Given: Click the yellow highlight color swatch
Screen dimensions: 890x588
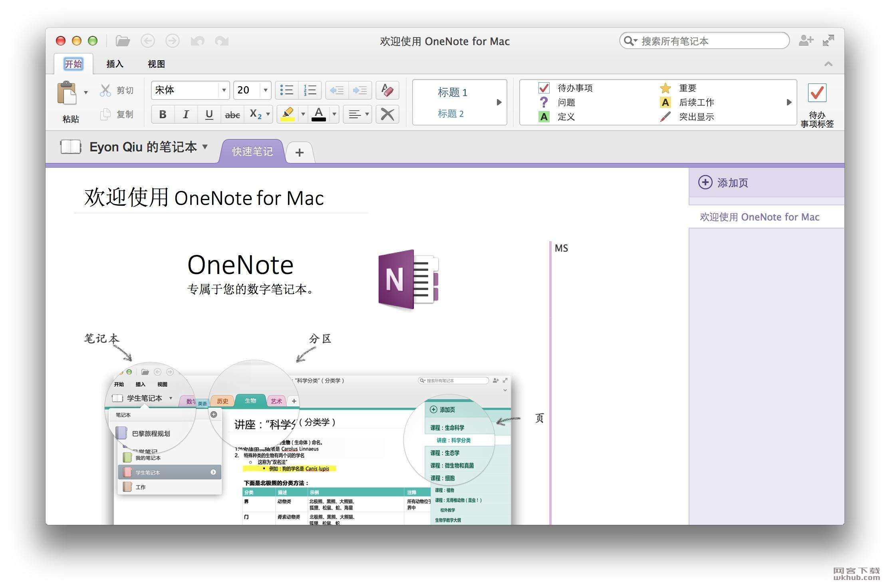Looking at the screenshot, I should [288, 119].
